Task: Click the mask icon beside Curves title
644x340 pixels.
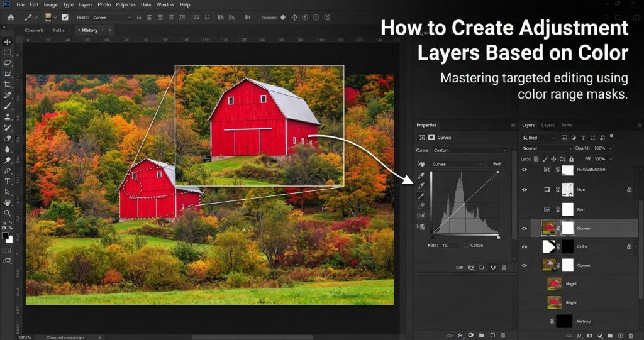Action: tap(431, 138)
